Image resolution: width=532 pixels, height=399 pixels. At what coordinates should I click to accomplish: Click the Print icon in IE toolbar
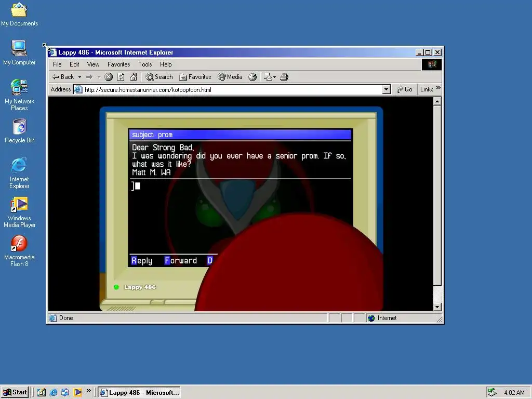click(284, 77)
